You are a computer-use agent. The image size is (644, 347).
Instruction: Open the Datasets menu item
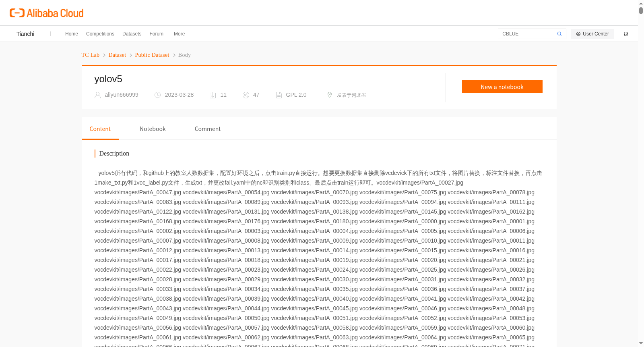(132, 34)
